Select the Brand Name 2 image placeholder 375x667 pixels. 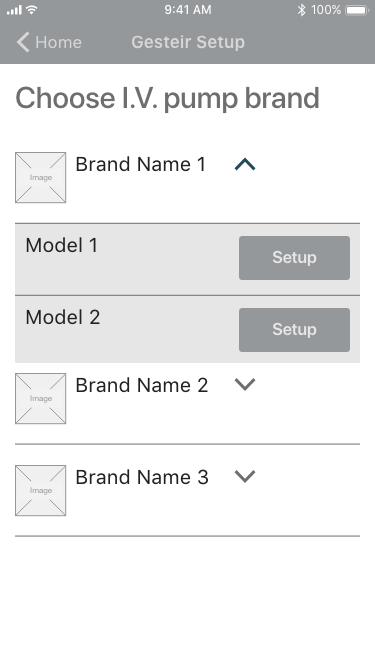pyautogui.click(x=40, y=399)
